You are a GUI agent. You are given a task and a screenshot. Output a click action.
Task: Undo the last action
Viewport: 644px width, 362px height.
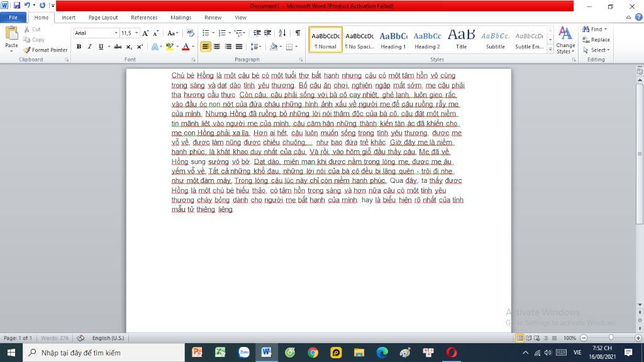point(28,6)
